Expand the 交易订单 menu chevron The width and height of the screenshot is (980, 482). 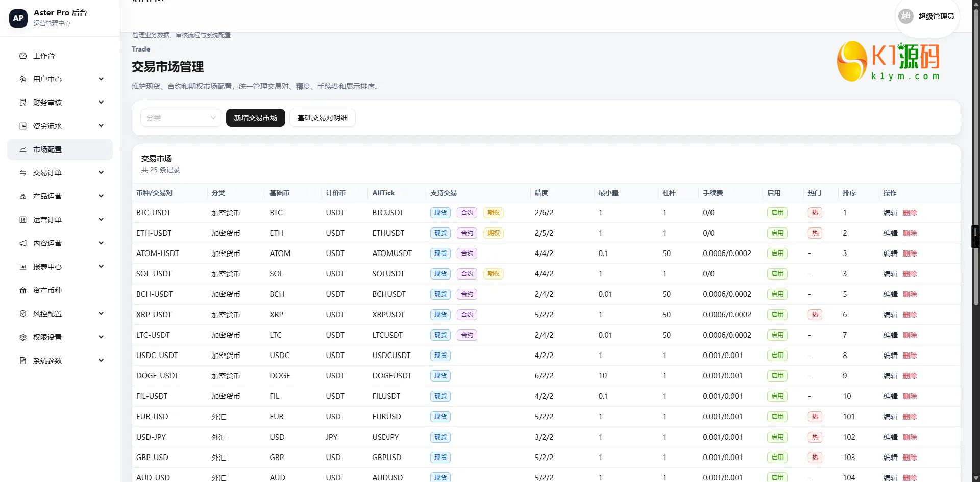pyautogui.click(x=101, y=173)
